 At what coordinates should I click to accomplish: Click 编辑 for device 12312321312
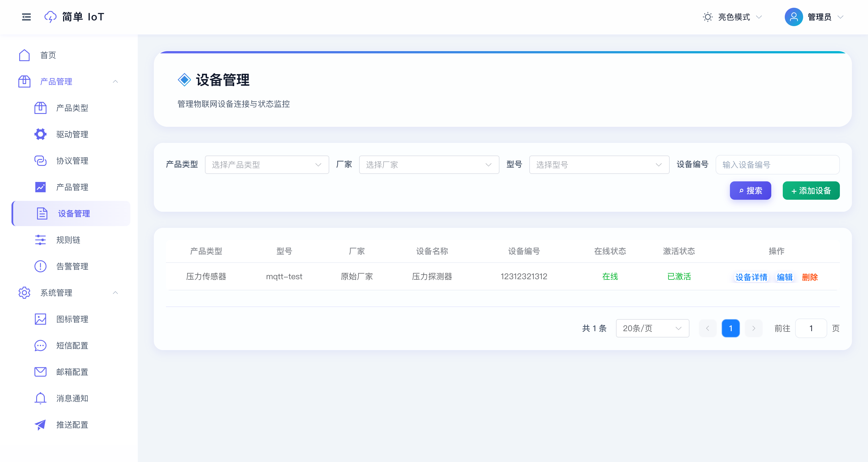click(784, 277)
